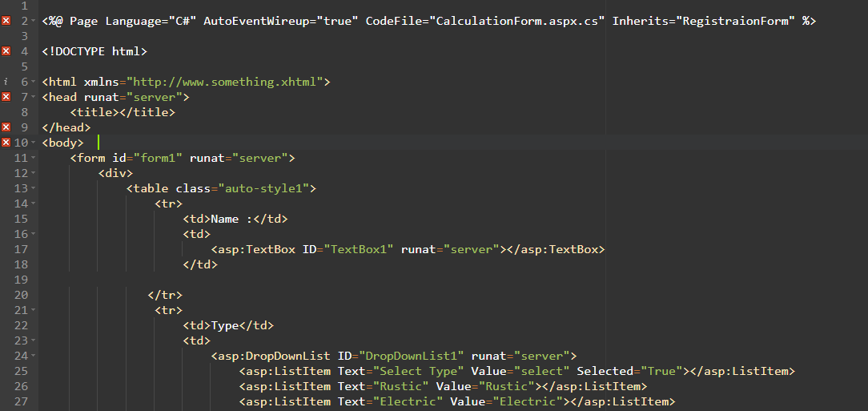Fold the div block at line 12

(34, 173)
